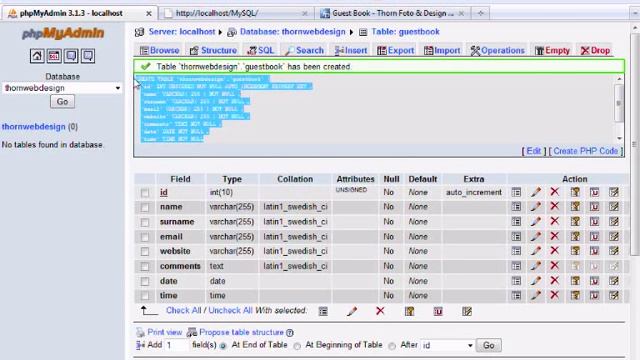Switch to the localhost/MySQL browser tab
Viewport: 640px width, 360px height.
tap(236, 13)
